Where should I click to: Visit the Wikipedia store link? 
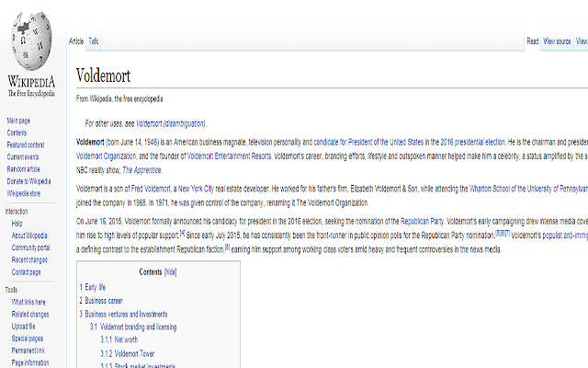(24, 193)
